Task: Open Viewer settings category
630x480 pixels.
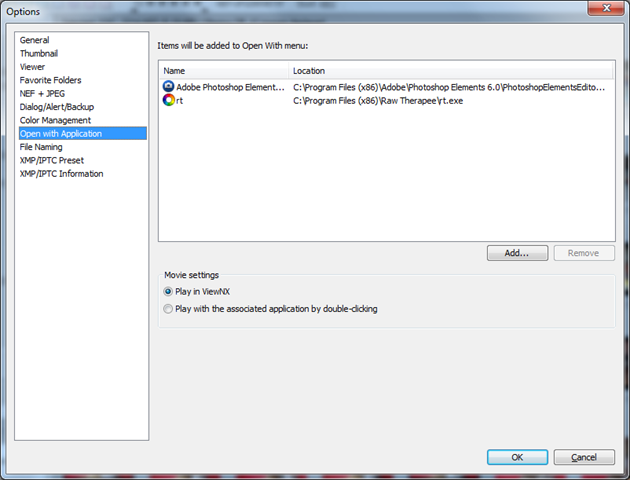Action: (x=32, y=67)
